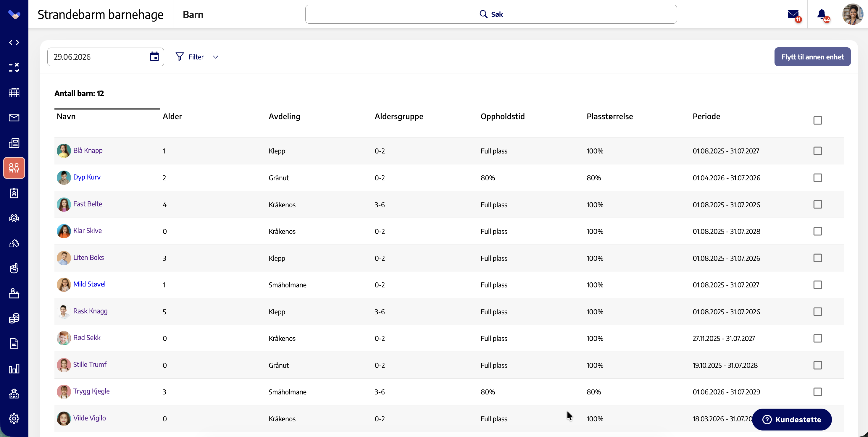Select the checkbox for Blå Knapp

pyautogui.click(x=817, y=150)
